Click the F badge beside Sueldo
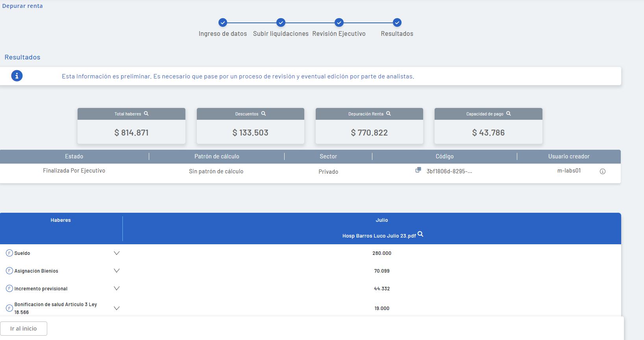644x340 pixels. coord(9,253)
